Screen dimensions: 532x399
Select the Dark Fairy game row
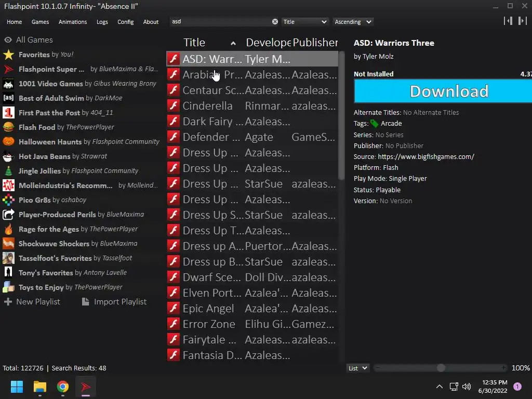(252, 122)
